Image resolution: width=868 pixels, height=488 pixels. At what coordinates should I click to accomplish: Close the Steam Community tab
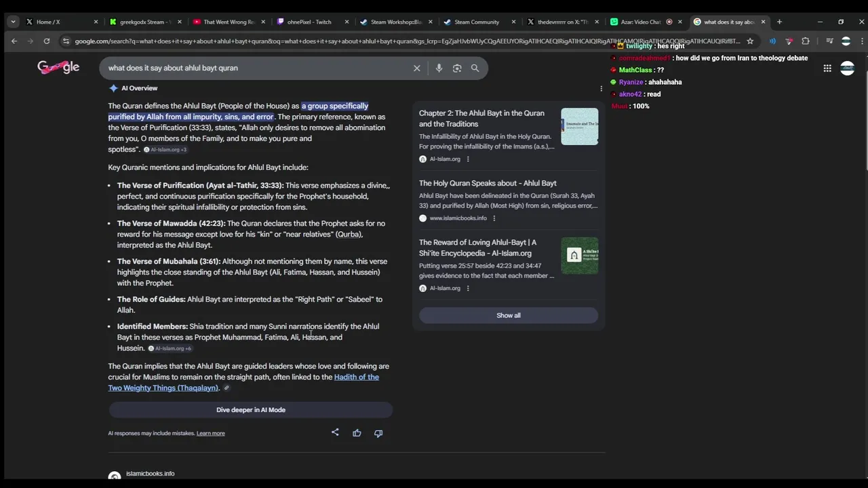[x=513, y=22]
